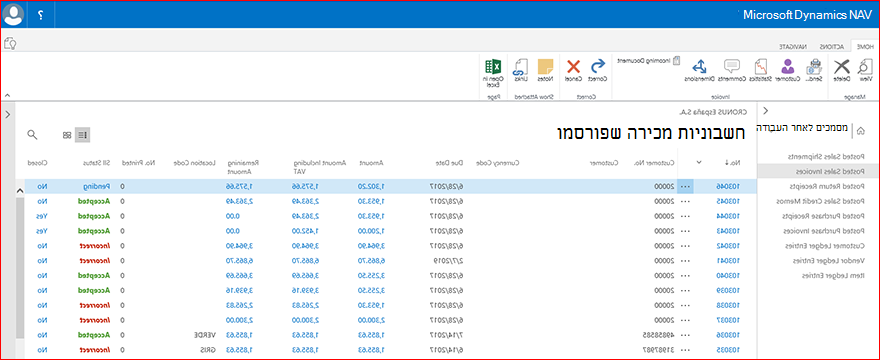Viewport: 880px width, 360px height.
Task: Click the Send icon in the Invoice group
Action: point(813,67)
